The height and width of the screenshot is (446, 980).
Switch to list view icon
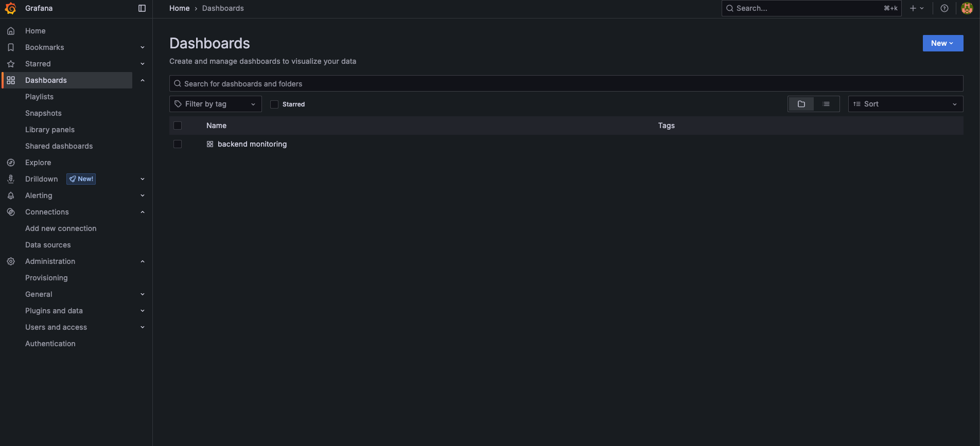(826, 104)
